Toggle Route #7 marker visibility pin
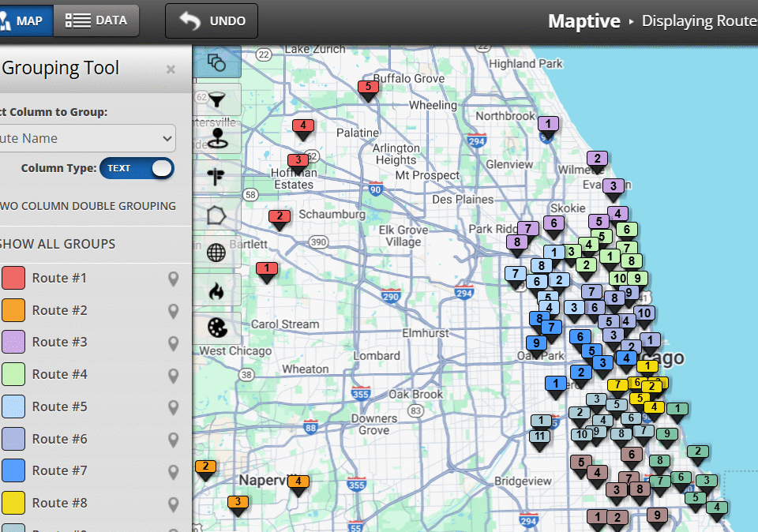This screenshot has height=532, width=758. point(174,471)
